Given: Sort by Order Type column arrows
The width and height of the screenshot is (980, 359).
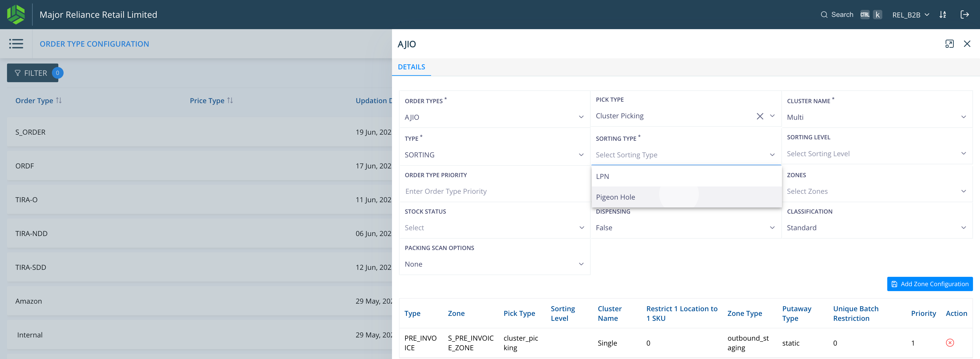Looking at the screenshot, I should pos(59,100).
